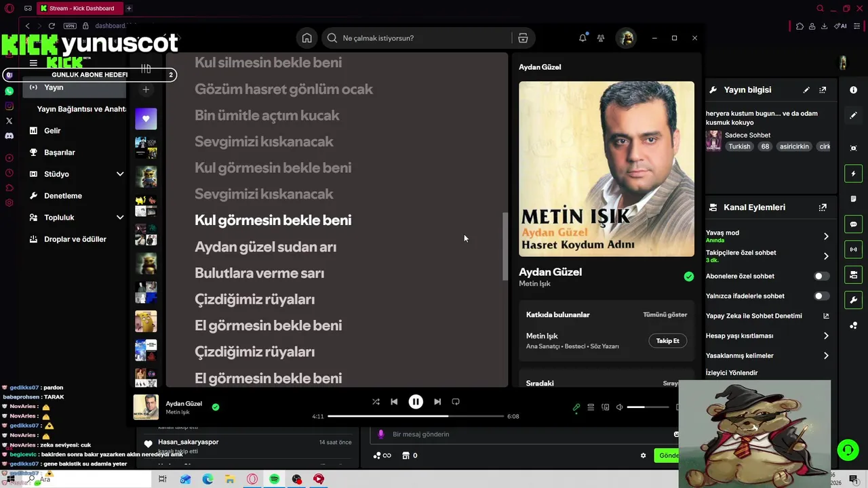Viewport: 868px width, 488px height.
Task: Toggle Yalnızca ifadelerle sohbet switch
Action: click(821, 296)
